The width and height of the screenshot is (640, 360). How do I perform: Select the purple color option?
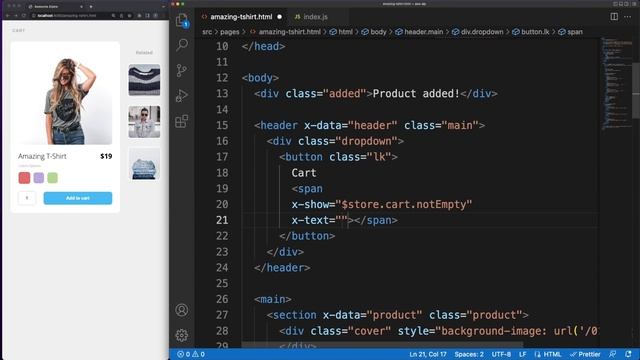click(x=39, y=178)
